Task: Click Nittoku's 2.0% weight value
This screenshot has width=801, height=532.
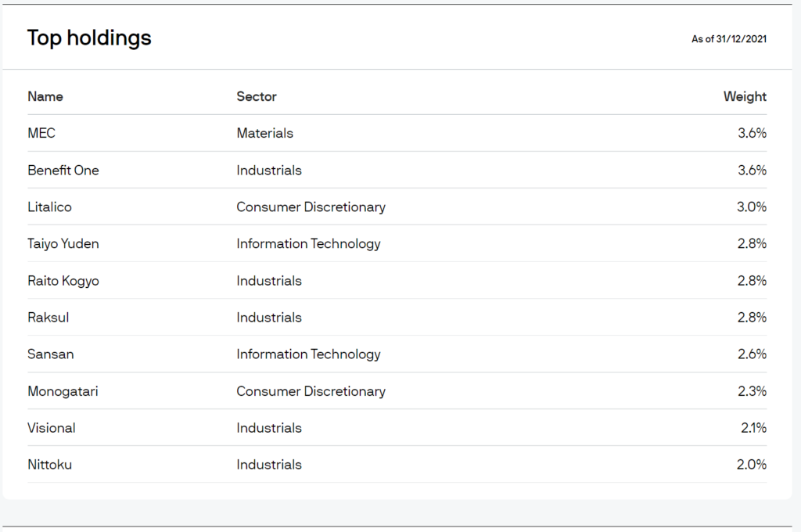Action: click(752, 464)
